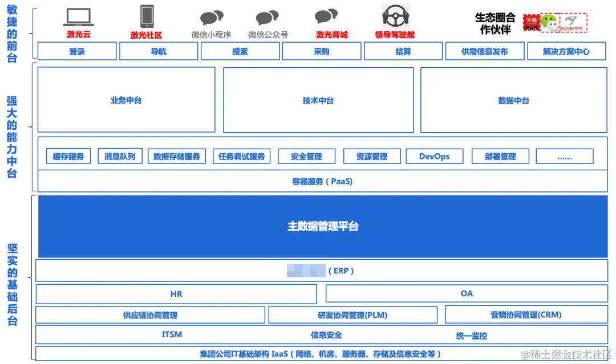Open the 激光云 laptop icon
The width and height of the screenshot is (616, 364).
[78, 17]
